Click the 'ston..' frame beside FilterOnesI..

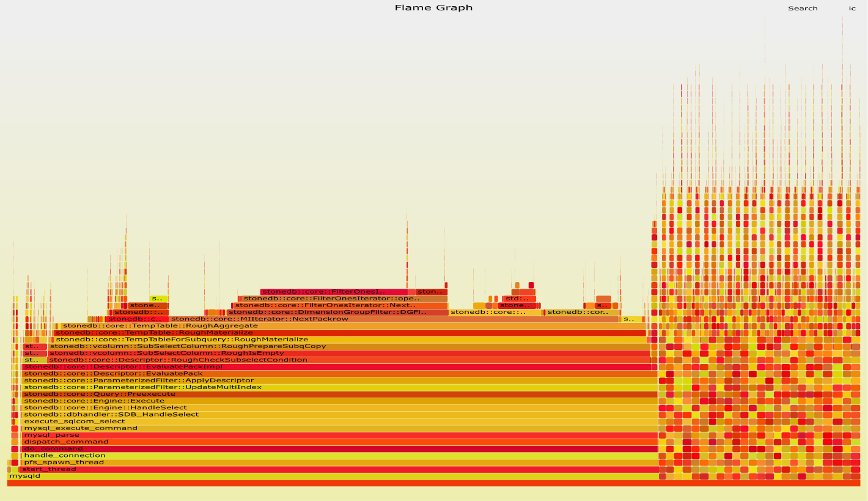tap(432, 292)
